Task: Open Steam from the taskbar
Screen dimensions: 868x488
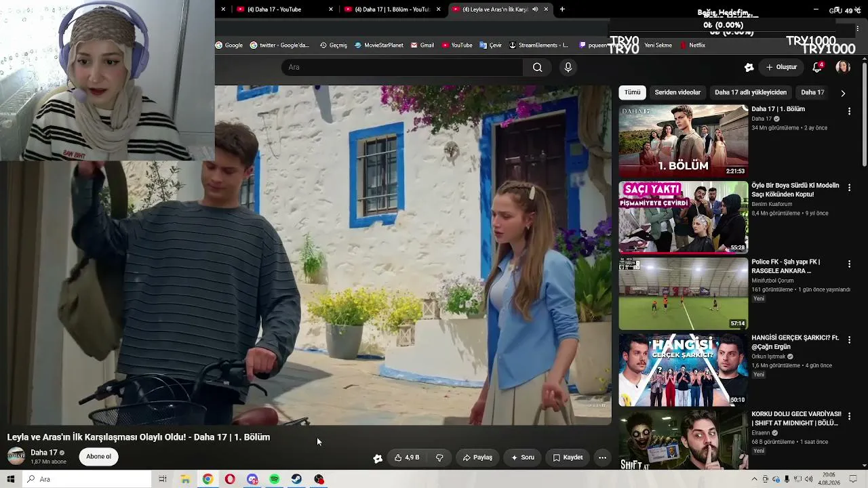Action: pos(297,479)
